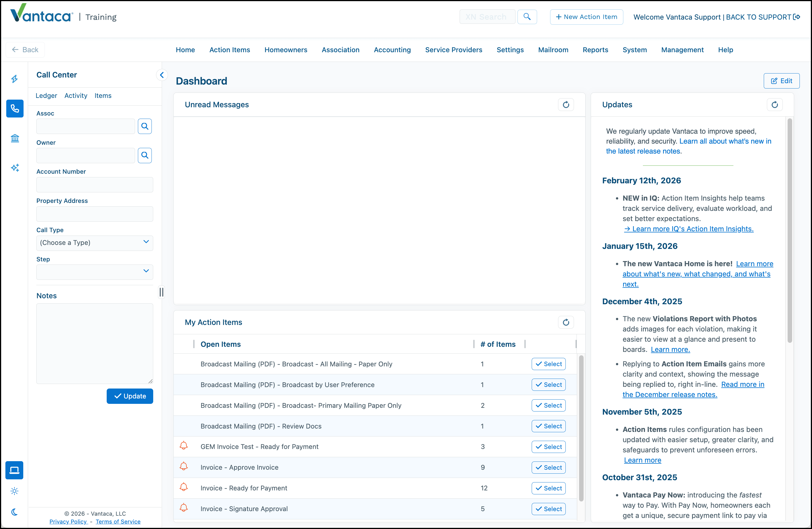Select the Call Center phone icon
This screenshot has height=529, width=812.
tap(15, 108)
